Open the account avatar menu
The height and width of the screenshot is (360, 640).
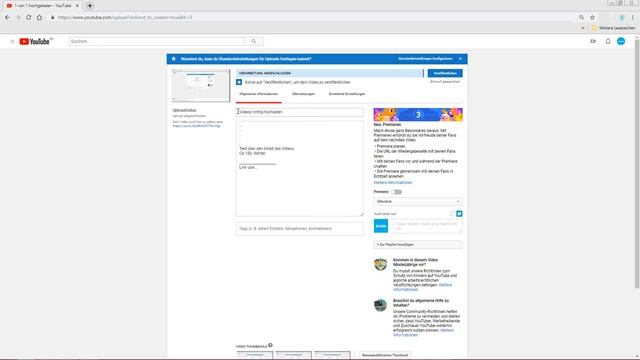pyautogui.click(x=621, y=42)
